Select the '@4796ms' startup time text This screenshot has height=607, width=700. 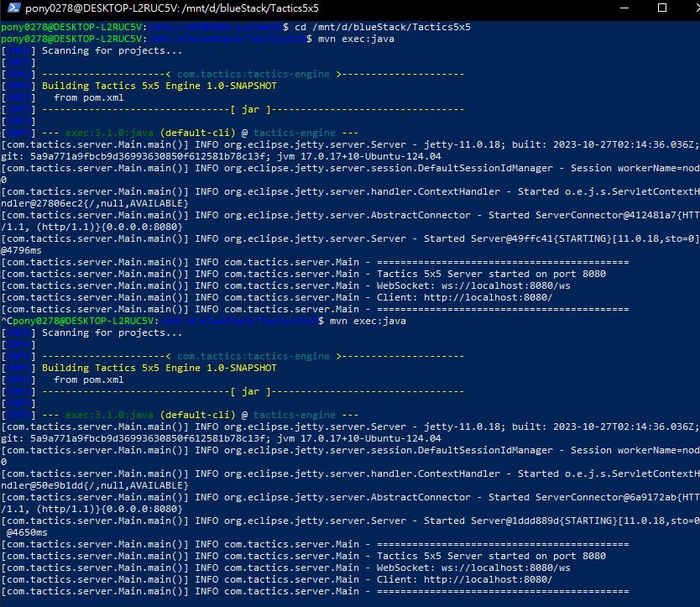[21, 250]
